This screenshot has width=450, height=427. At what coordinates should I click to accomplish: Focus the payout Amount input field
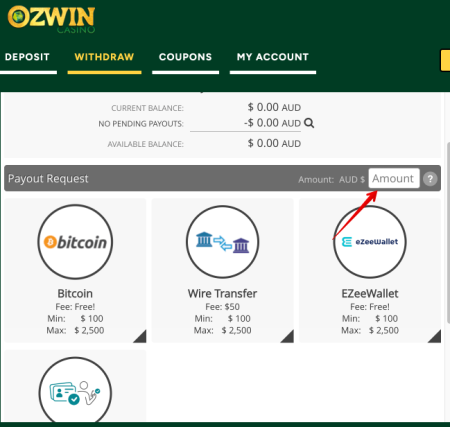[x=394, y=178]
